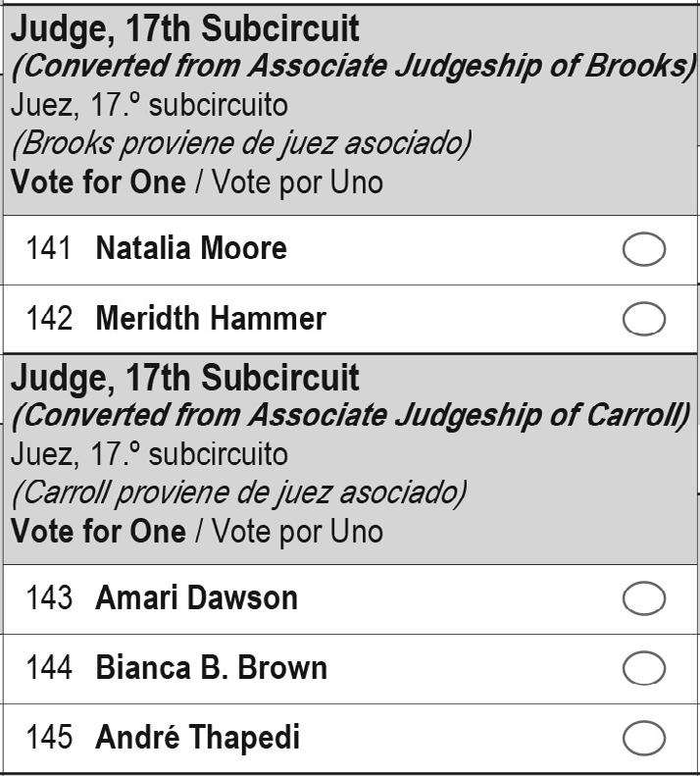Click candidate number 141
700x776 pixels.
click(x=49, y=248)
